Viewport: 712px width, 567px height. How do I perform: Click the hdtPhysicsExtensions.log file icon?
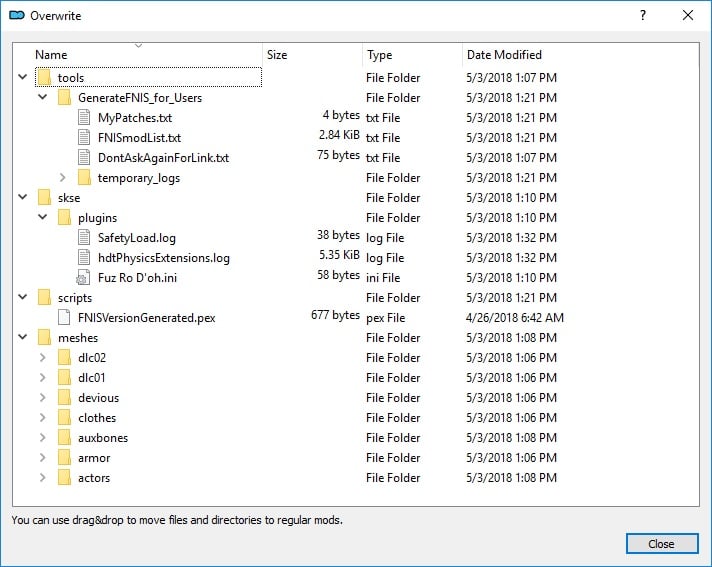[84, 258]
